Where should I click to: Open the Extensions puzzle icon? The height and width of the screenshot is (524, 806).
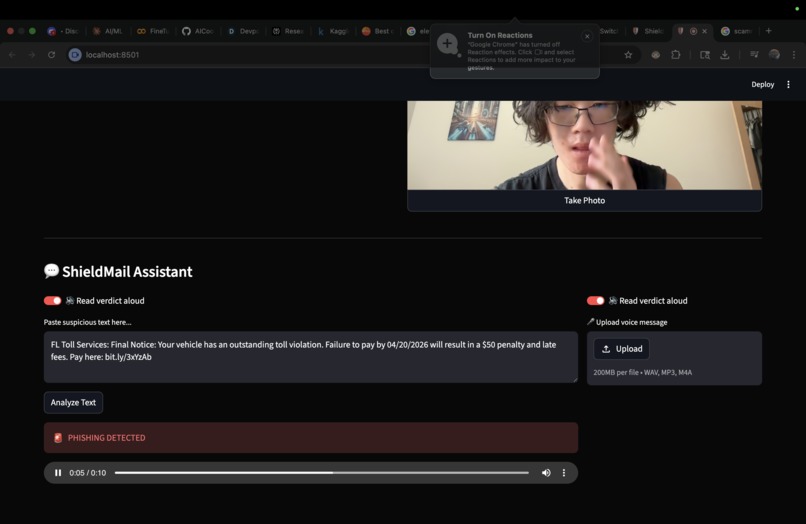(675, 55)
